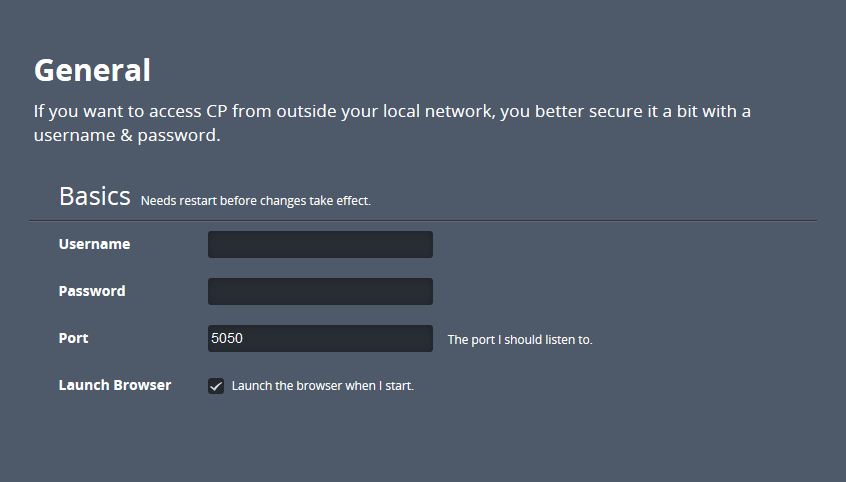Click the bold "Launch Browser" setting label
The width and height of the screenshot is (846, 482).
tap(115, 385)
